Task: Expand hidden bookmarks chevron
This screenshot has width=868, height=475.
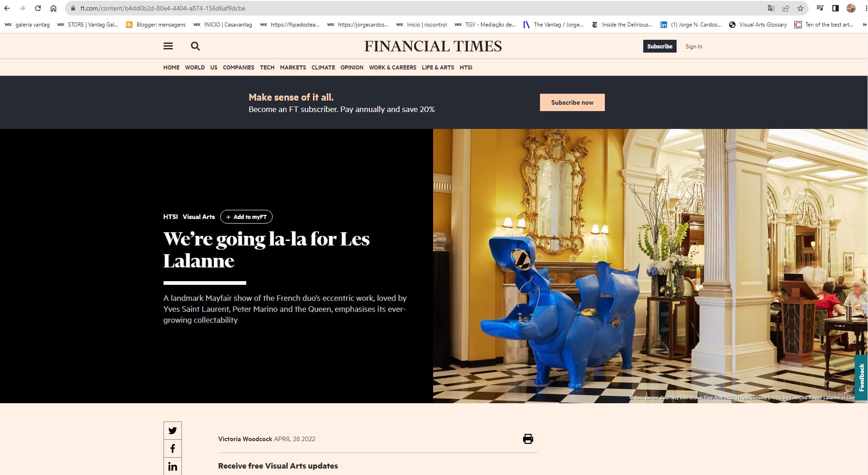Action: coord(863,25)
